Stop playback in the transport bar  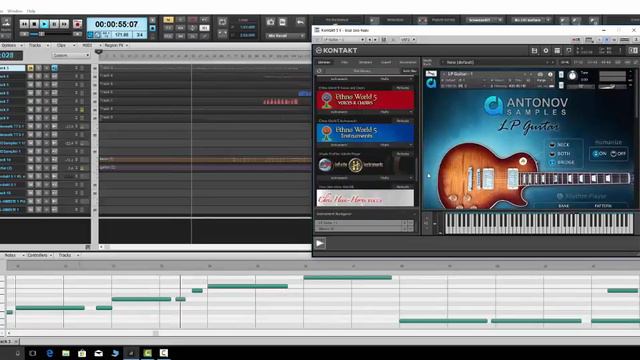click(34, 24)
